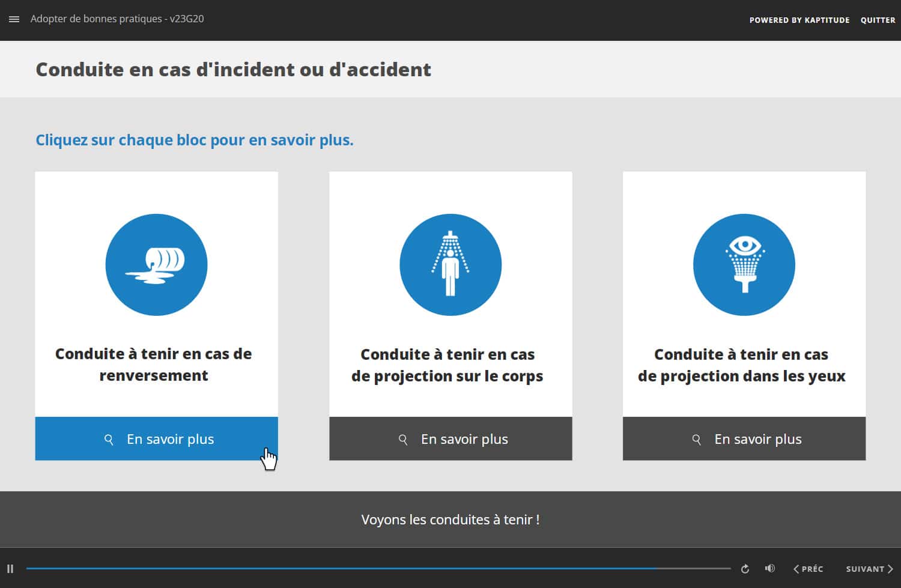
Task: Pause the playback
Action: (10, 569)
